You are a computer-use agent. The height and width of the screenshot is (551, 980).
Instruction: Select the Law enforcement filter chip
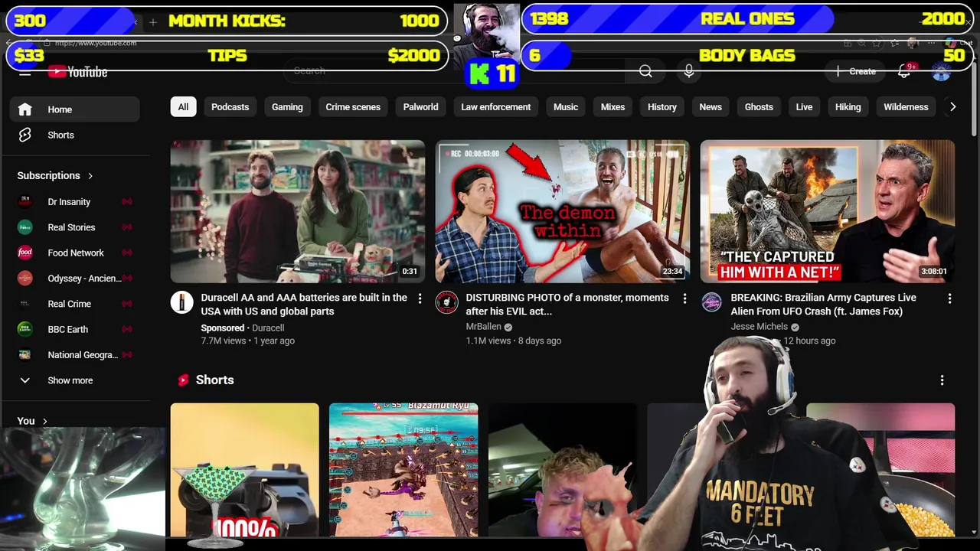coord(495,107)
